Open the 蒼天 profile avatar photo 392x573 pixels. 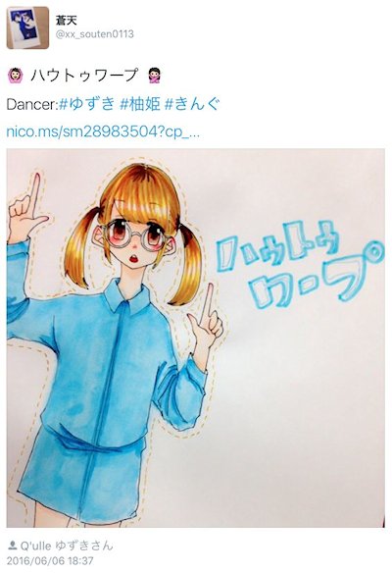click(x=27, y=27)
